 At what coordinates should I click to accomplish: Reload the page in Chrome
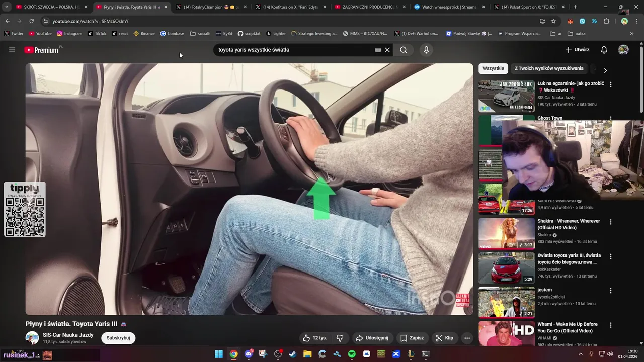point(31,21)
